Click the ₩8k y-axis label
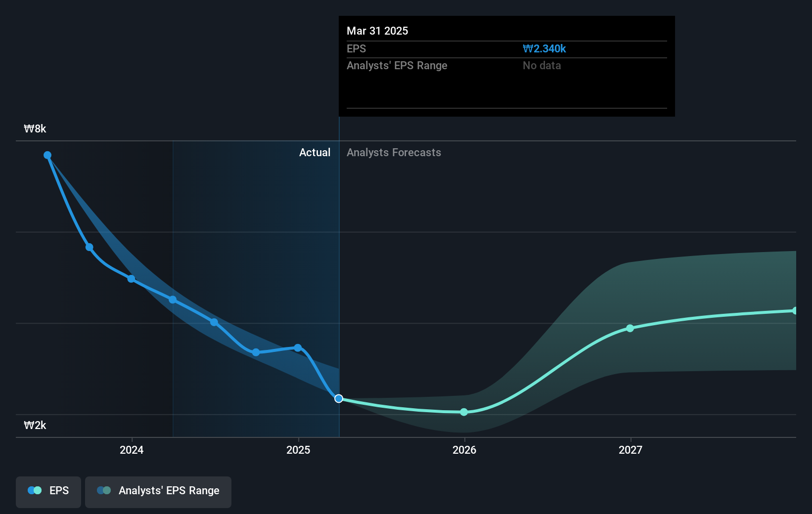The height and width of the screenshot is (514, 812). (35, 129)
